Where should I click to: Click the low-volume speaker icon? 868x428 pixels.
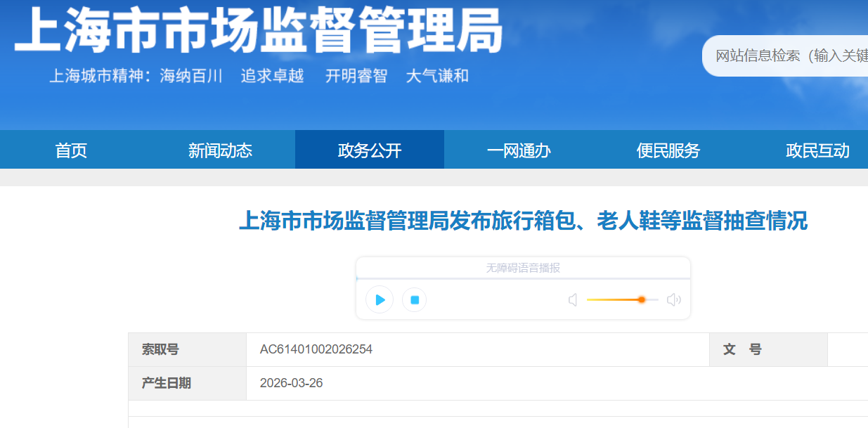click(573, 300)
